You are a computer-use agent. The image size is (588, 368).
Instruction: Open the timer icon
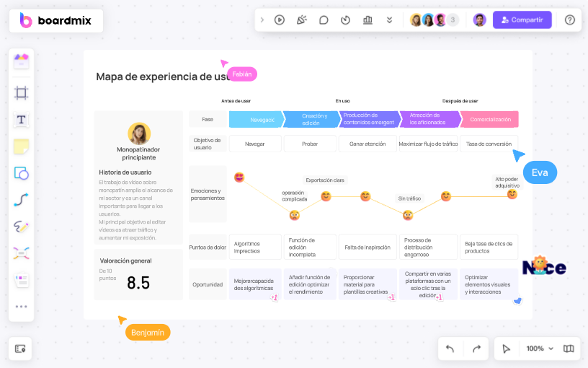pyautogui.click(x=345, y=20)
